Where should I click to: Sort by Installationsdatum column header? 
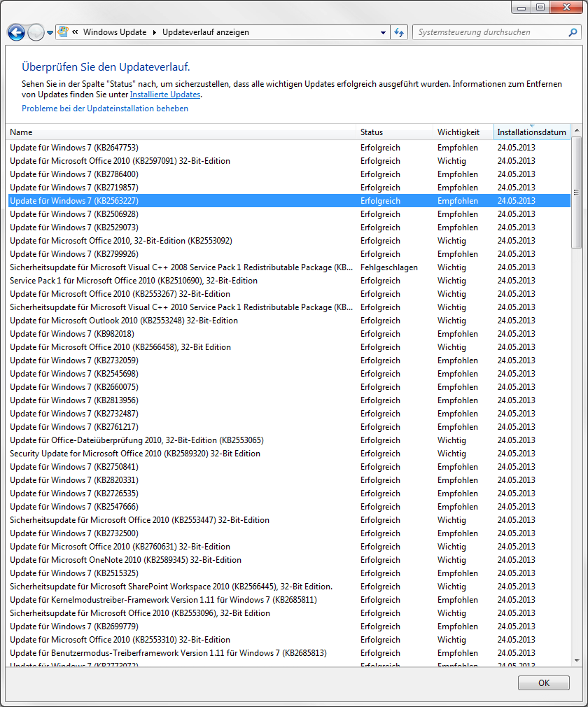coord(532,132)
